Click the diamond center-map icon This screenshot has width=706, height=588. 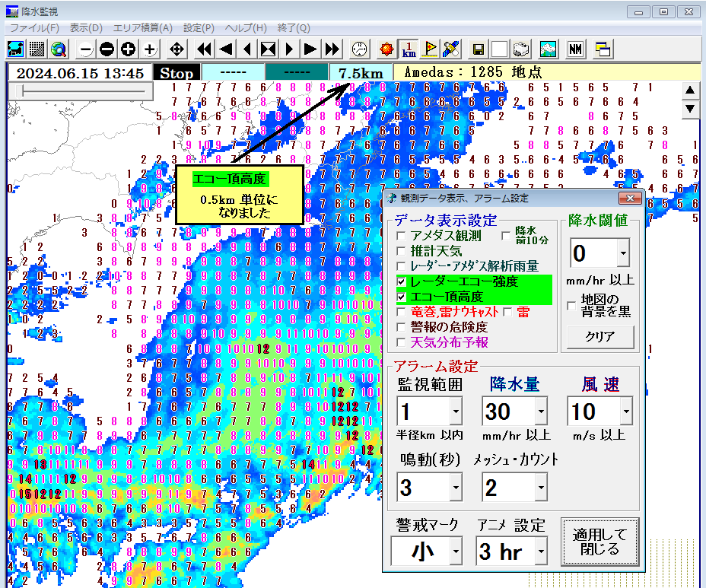click(177, 49)
